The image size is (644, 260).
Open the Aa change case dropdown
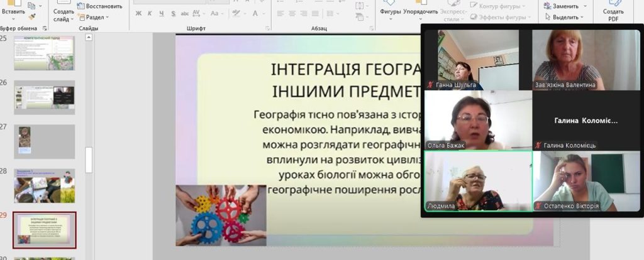tap(216, 14)
